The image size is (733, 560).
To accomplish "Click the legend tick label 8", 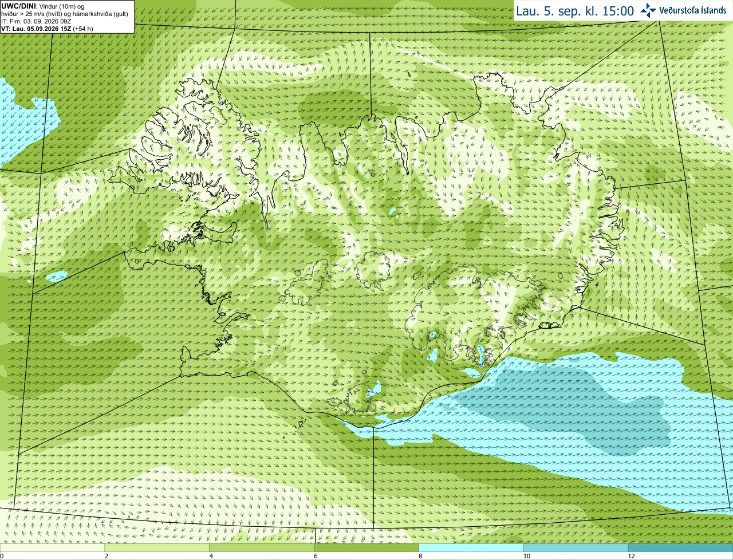I will pos(420,556).
